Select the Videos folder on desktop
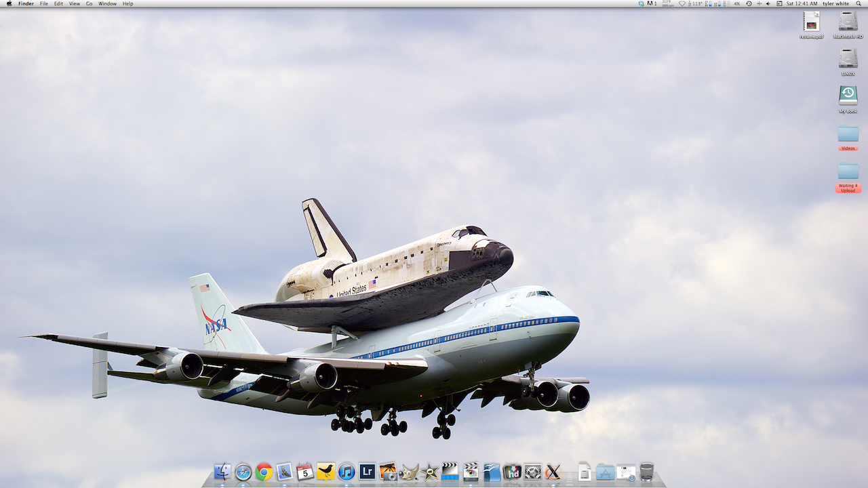This screenshot has height=488, width=868. [x=848, y=137]
